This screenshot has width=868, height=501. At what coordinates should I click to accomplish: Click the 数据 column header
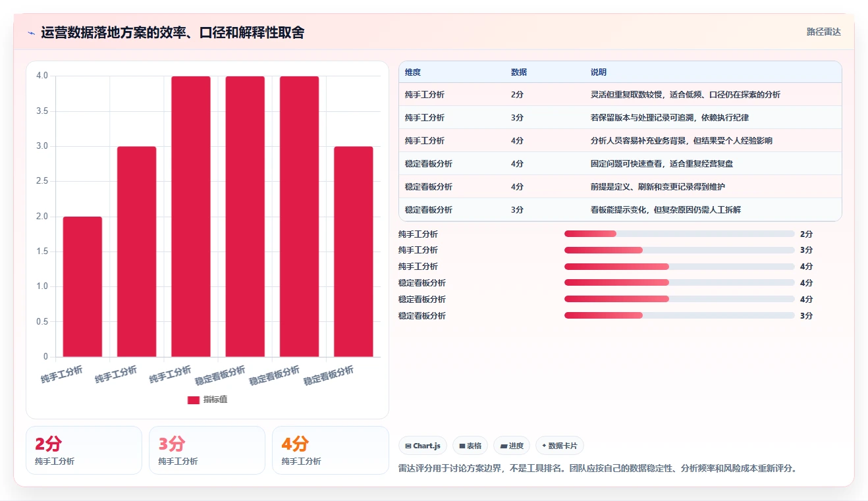coord(519,72)
